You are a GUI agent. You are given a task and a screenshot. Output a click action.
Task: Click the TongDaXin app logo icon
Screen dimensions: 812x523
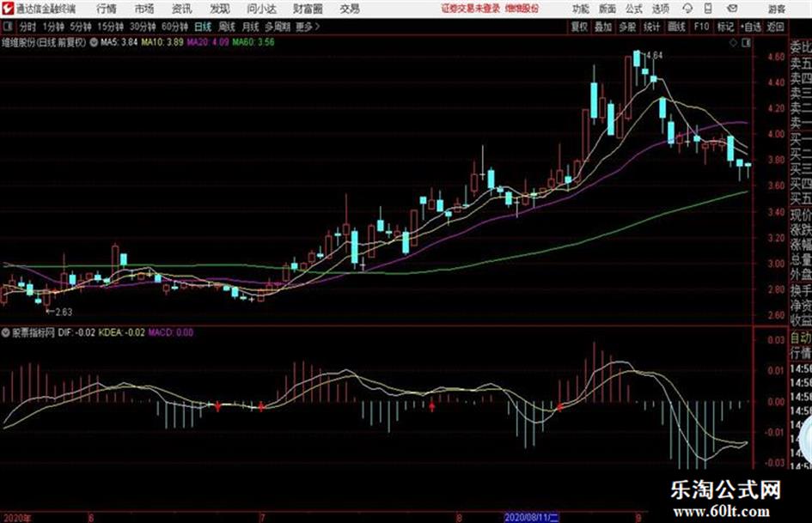coord(8,9)
